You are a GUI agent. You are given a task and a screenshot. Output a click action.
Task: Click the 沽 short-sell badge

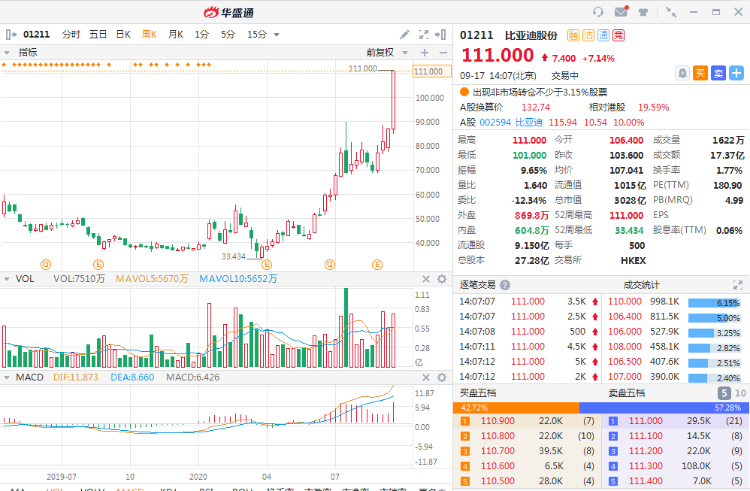click(x=588, y=35)
